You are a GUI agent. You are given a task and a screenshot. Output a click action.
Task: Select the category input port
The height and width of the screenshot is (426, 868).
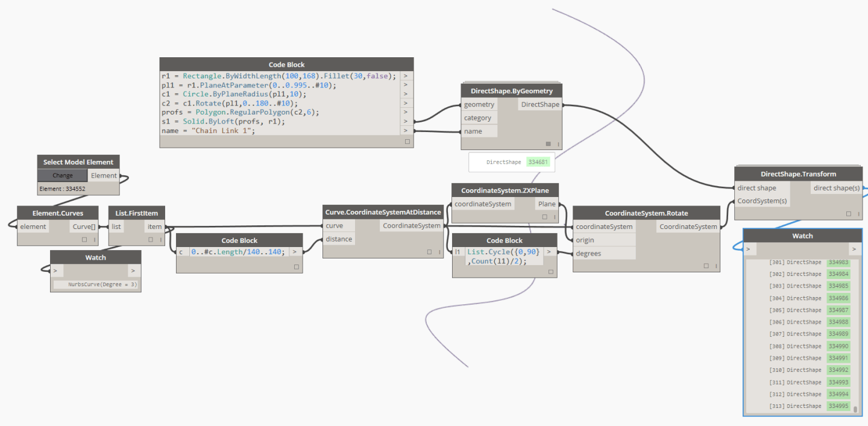pos(479,117)
